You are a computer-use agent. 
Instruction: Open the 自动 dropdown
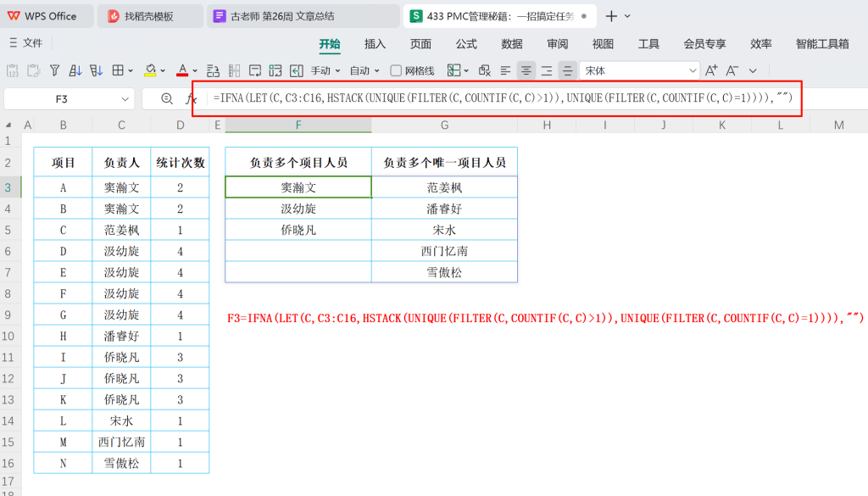coord(364,71)
